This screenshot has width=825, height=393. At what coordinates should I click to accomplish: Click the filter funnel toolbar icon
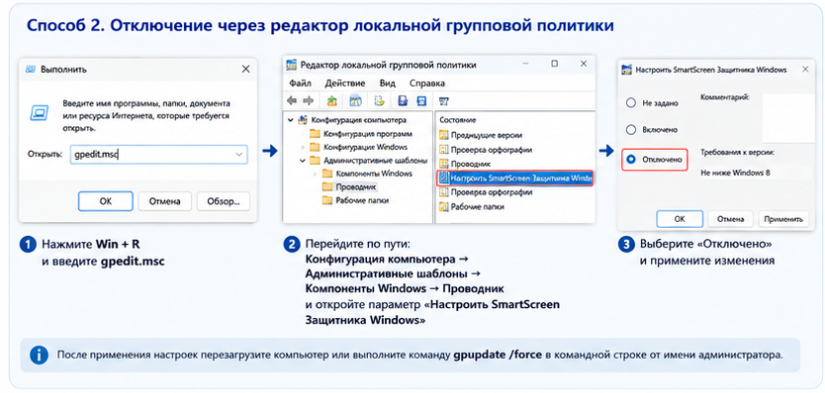tap(444, 100)
